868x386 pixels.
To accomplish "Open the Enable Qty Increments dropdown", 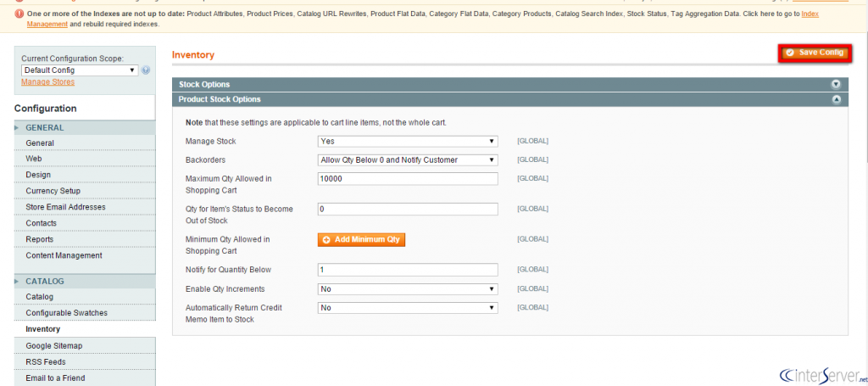I will [x=408, y=289].
